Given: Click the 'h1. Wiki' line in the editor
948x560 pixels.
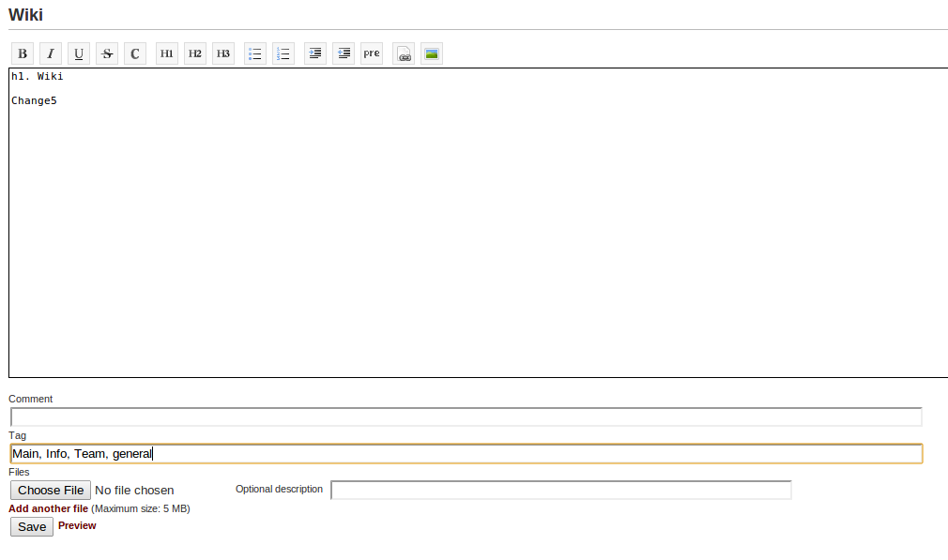Looking at the screenshot, I should [37, 76].
